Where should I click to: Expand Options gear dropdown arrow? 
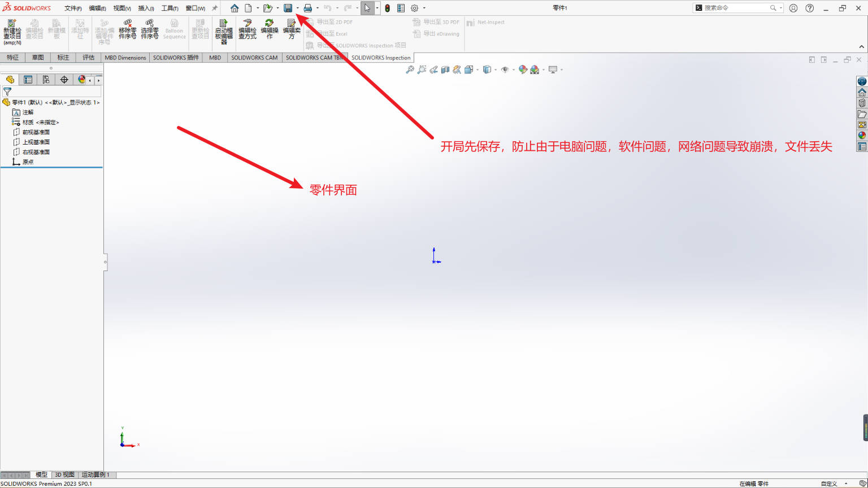(x=424, y=8)
